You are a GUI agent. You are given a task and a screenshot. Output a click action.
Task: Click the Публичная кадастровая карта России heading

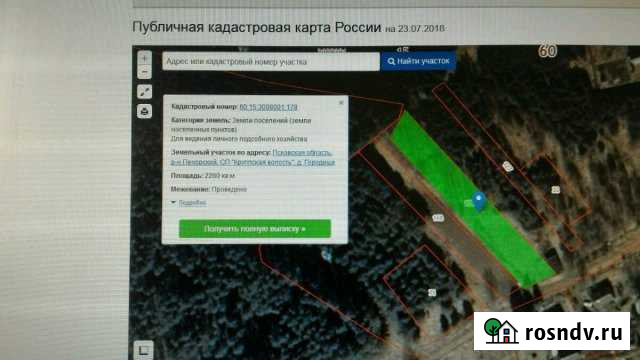coord(257,27)
